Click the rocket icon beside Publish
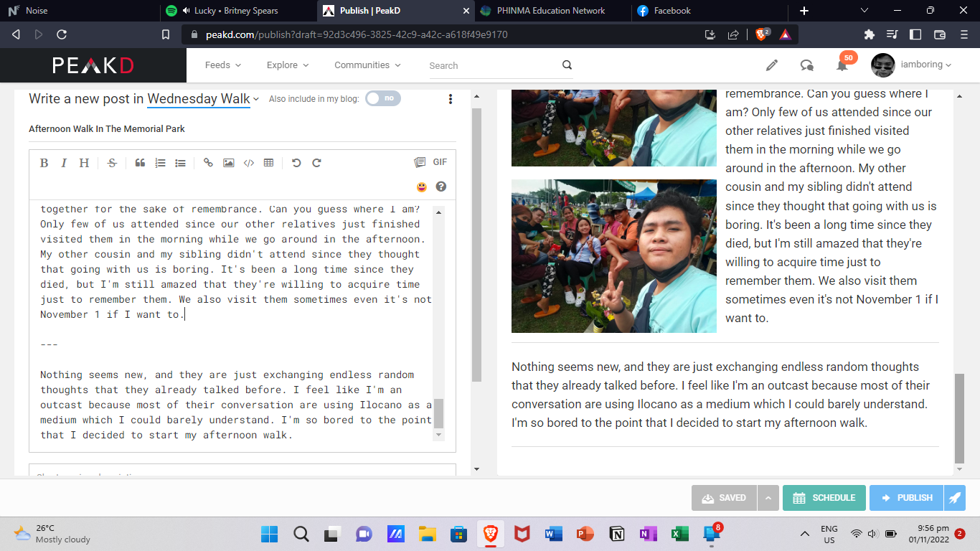This screenshot has width=980, height=551. point(954,498)
